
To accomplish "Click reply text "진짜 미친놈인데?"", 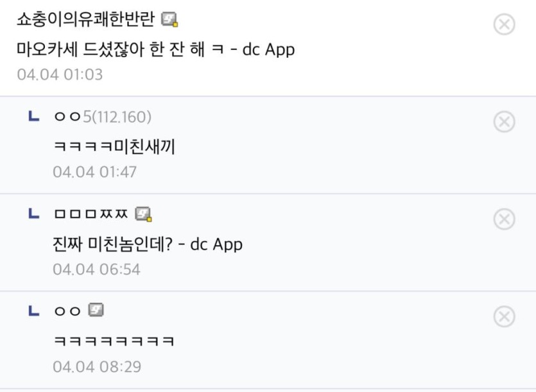I will click(x=148, y=244).
